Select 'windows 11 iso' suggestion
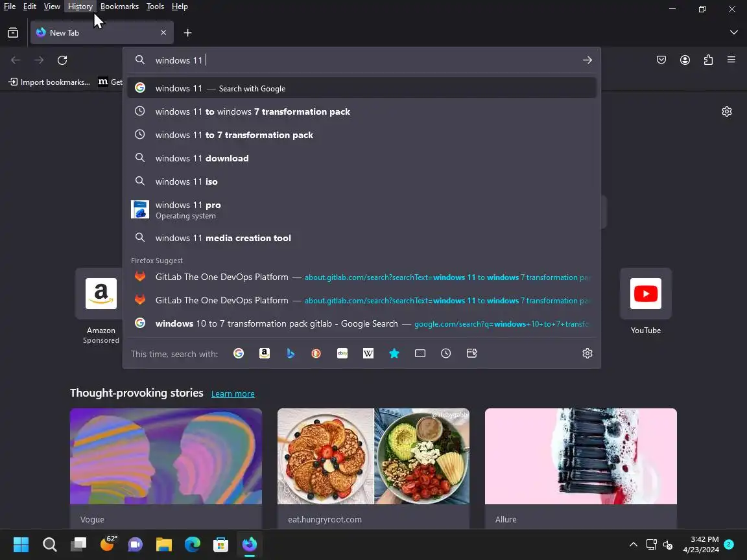Image resolution: width=747 pixels, height=560 pixels. 362,181
